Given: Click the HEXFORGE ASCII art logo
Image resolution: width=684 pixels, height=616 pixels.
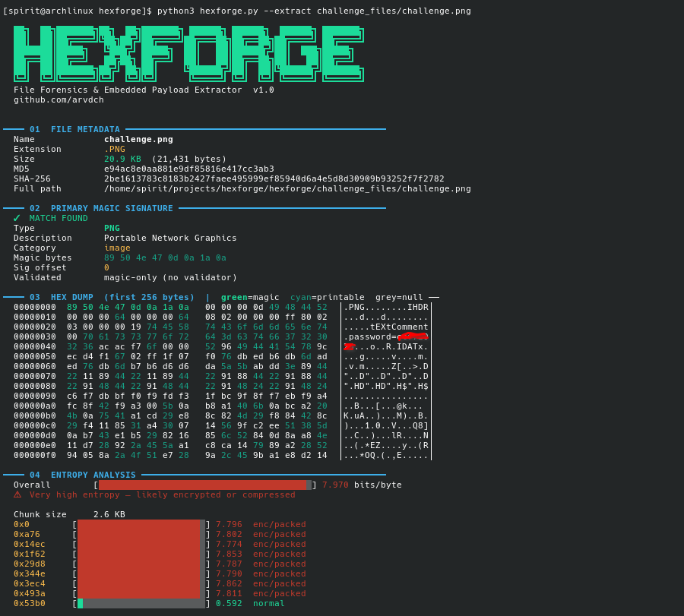Looking at the screenshot, I should 188,53.
